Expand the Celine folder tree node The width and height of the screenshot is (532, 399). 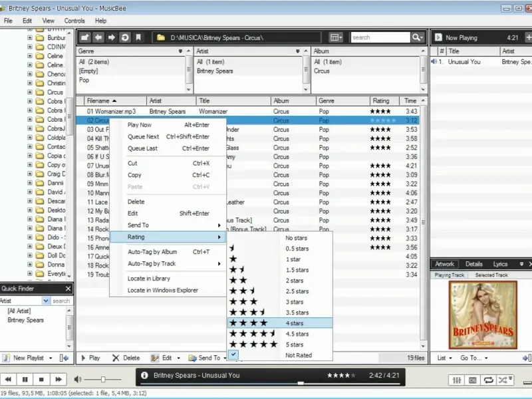coord(30,57)
